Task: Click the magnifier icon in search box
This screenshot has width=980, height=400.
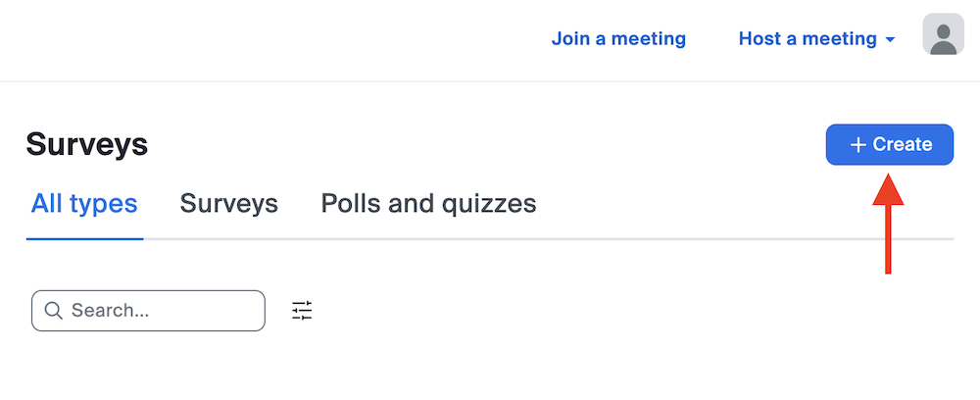Action: coord(54,311)
